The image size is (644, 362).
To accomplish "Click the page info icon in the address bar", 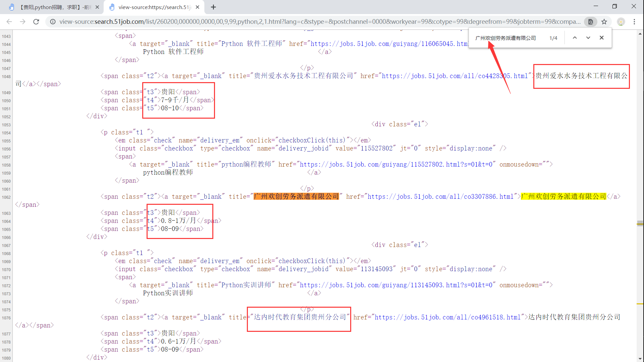I will point(53,21).
